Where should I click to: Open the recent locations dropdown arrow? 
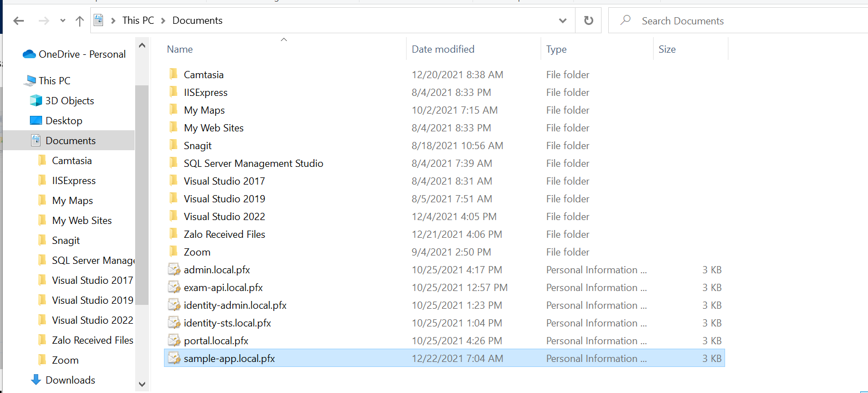[63, 21]
